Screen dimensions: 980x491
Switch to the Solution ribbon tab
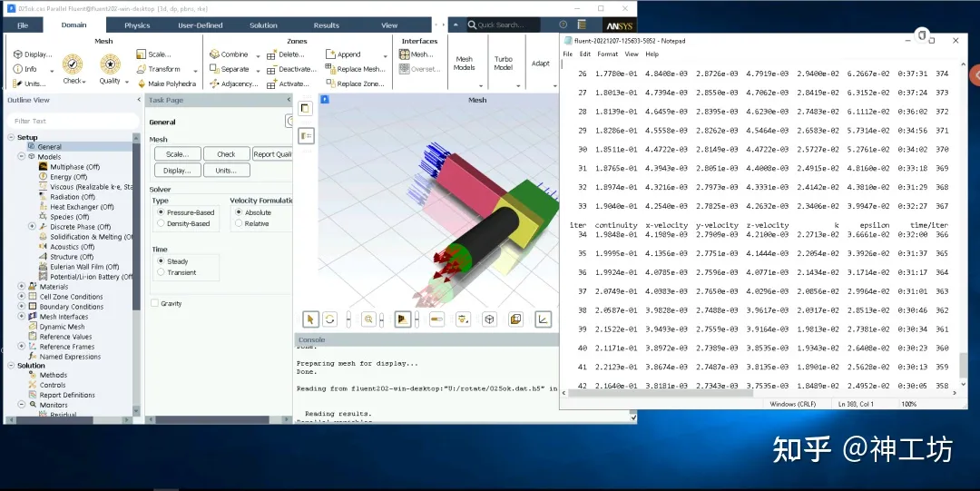click(x=263, y=25)
